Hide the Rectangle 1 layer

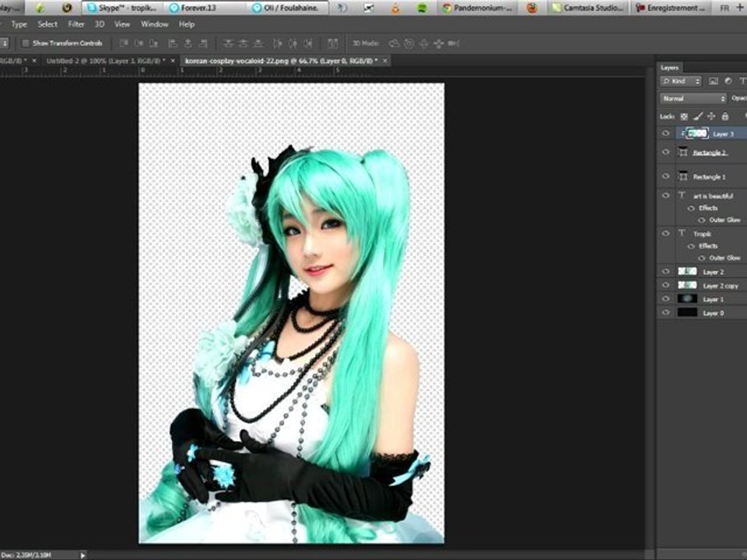(665, 177)
